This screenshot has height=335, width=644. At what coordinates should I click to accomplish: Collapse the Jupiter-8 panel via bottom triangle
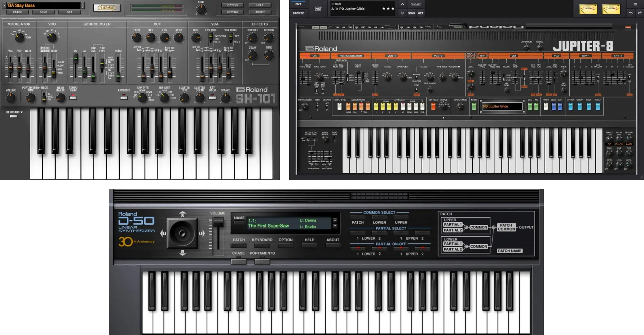(444, 118)
